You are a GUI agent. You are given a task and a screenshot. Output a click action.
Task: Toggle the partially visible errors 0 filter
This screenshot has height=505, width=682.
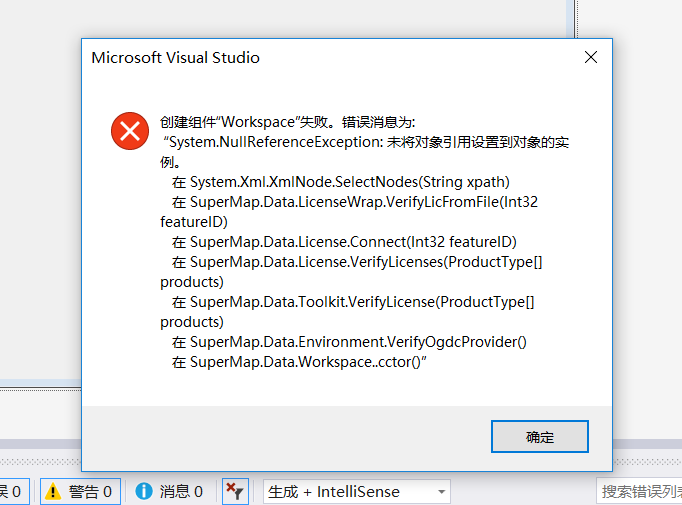(14, 492)
